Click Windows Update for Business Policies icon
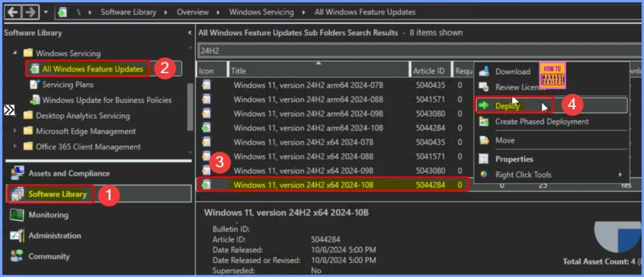The width and height of the screenshot is (644, 277). coord(35,100)
